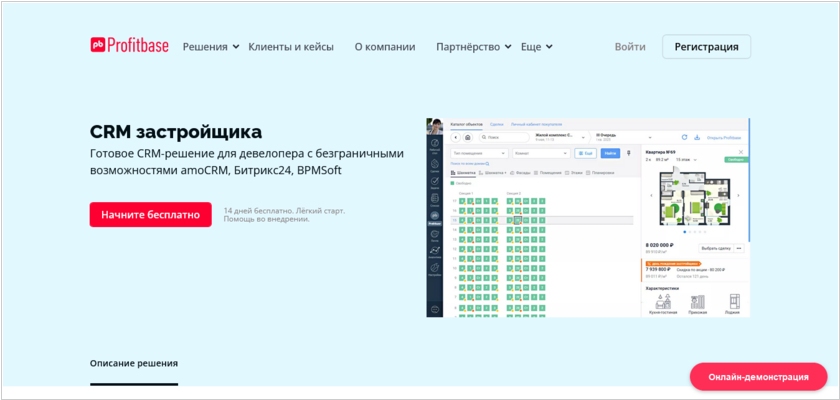This screenshot has height=400, width=840.
Task: Open the 15 этаж dropdown in the apartment panel
Action: (685, 160)
